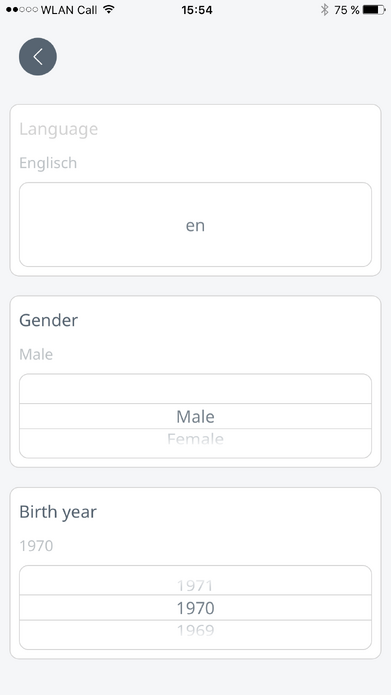Tap the cellular signal dots
391x695 pixels.
pyautogui.click(x=22, y=10)
